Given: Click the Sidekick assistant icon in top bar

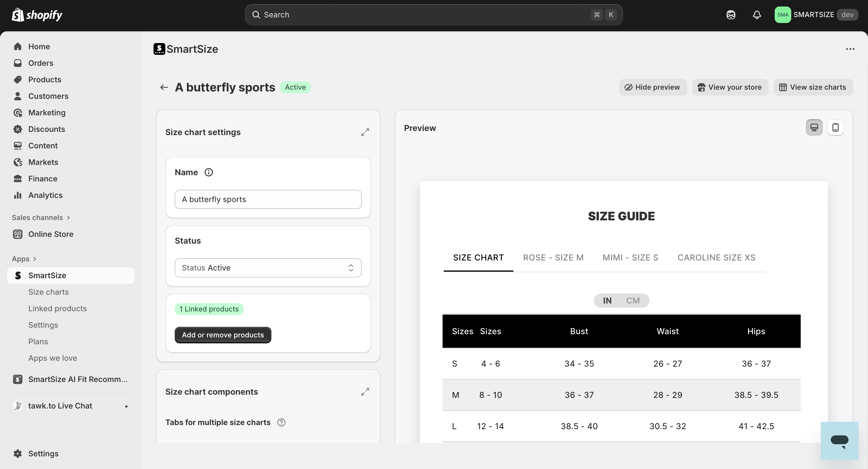Looking at the screenshot, I should pos(731,15).
